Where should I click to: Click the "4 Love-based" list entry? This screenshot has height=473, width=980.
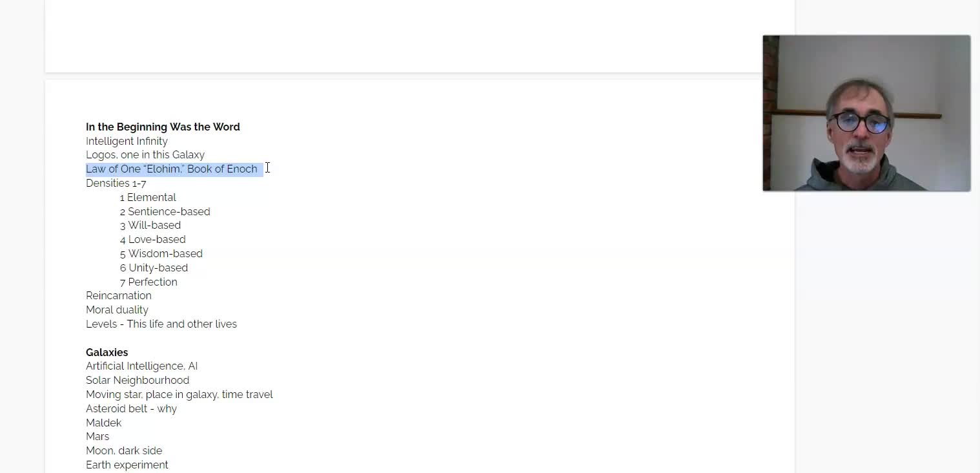[152, 240]
